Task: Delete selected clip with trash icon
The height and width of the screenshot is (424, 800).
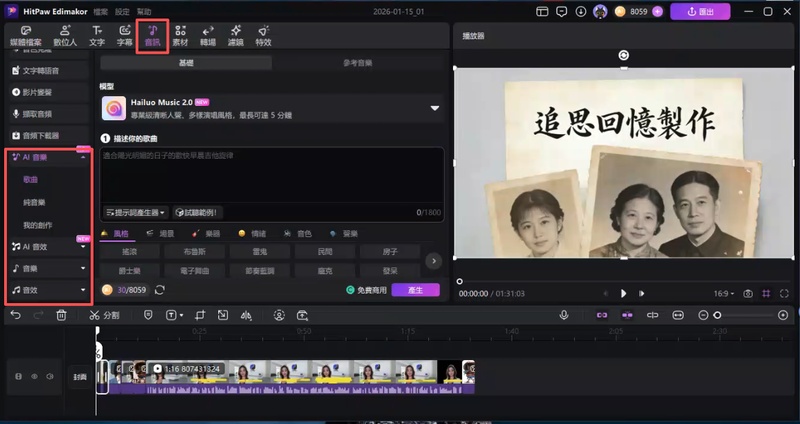Action: [x=61, y=315]
